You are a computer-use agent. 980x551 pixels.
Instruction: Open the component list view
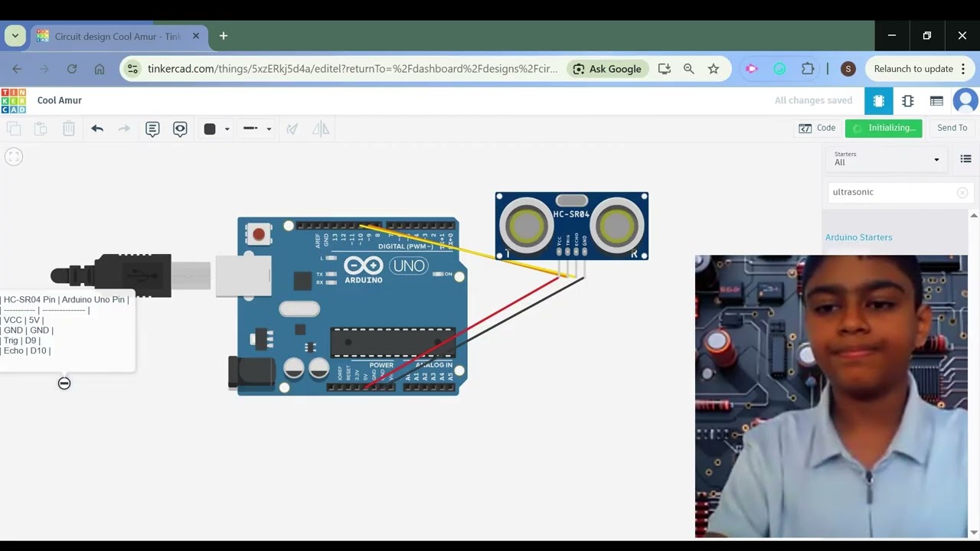point(936,100)
